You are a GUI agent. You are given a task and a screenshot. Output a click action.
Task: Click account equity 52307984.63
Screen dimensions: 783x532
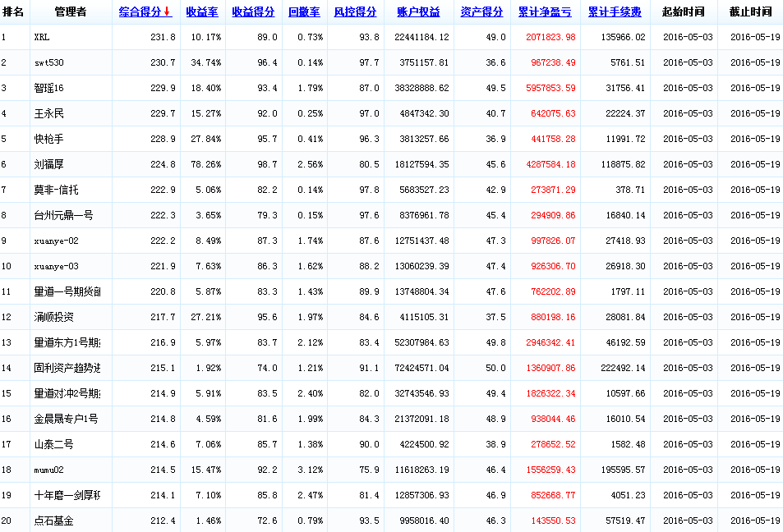click(x=421, y=343)
